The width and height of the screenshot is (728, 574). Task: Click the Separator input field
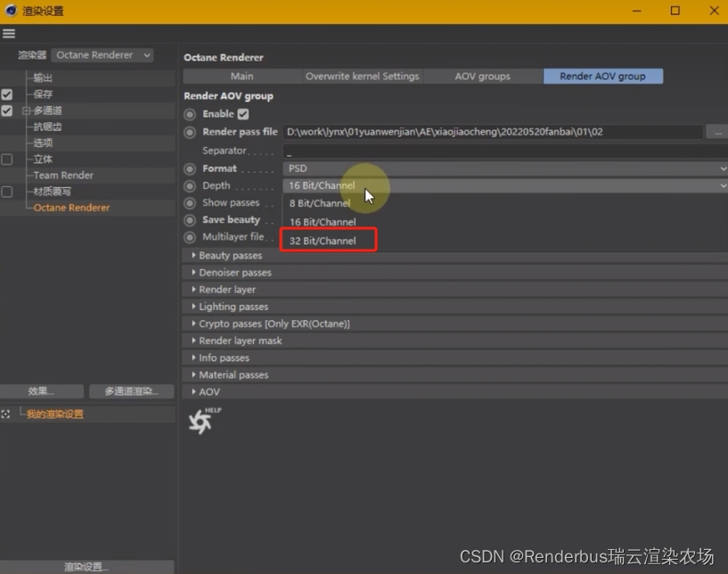click(505, 151)
